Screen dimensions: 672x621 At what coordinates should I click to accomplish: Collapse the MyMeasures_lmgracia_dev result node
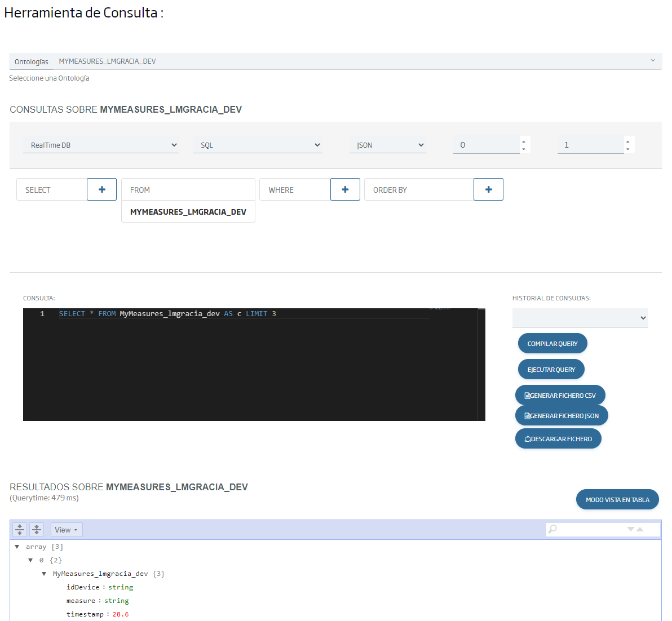coord(44,573)
